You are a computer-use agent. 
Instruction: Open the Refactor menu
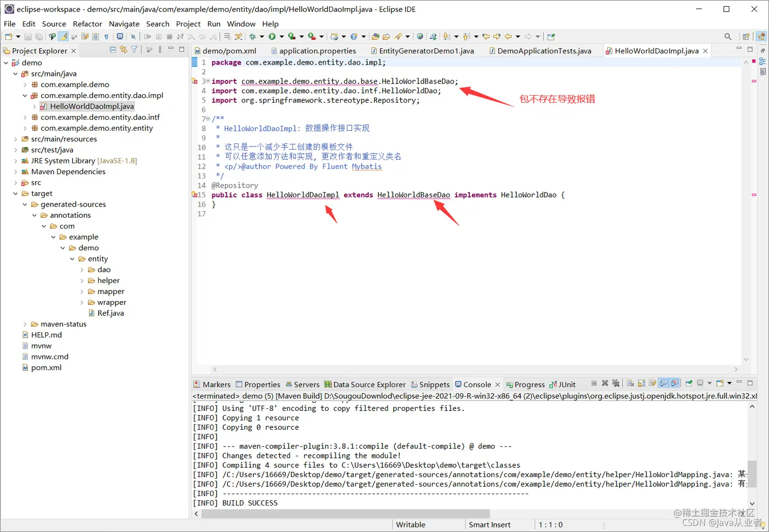click(x=87, y=24)
